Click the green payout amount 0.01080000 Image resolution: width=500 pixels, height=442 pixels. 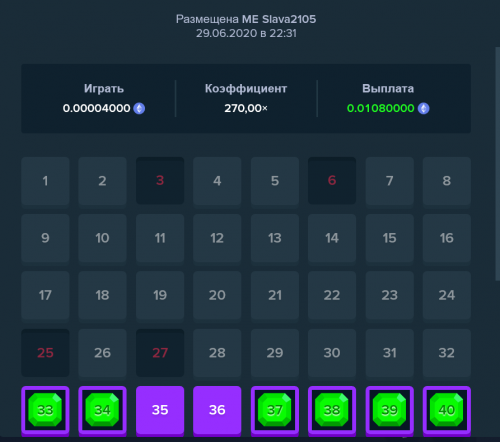[x=380, y=108]
